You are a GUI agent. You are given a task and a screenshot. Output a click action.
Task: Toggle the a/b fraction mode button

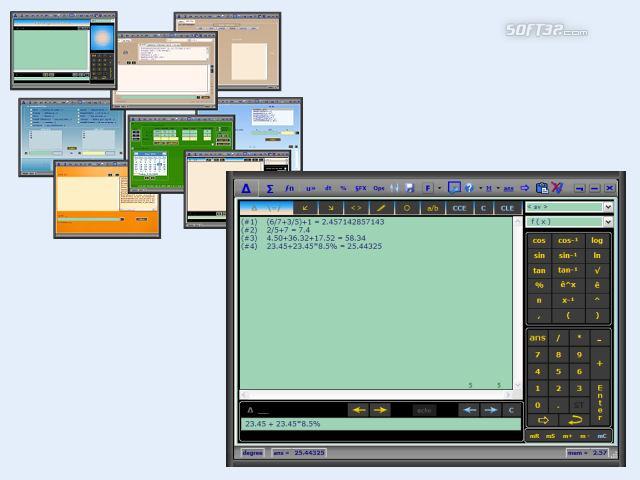432,208
